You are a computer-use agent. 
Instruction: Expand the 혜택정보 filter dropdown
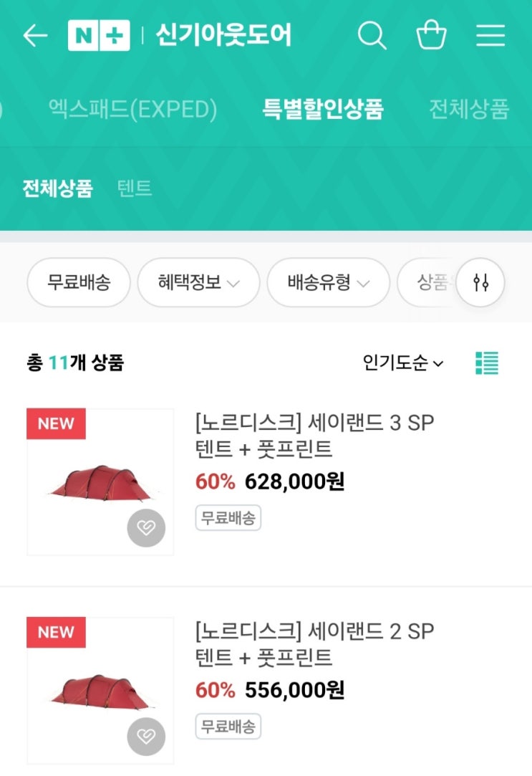pos(199,282)
